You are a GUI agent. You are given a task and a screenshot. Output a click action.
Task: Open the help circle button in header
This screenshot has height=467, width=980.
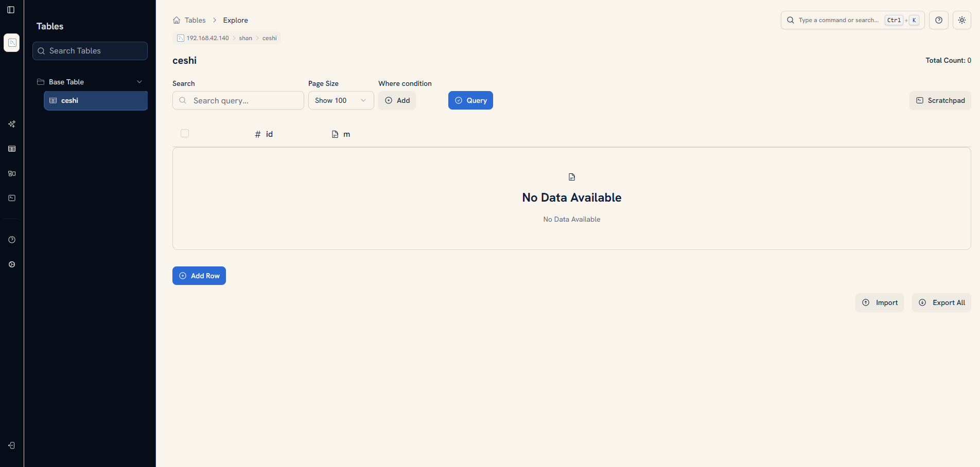pos(939,20)
